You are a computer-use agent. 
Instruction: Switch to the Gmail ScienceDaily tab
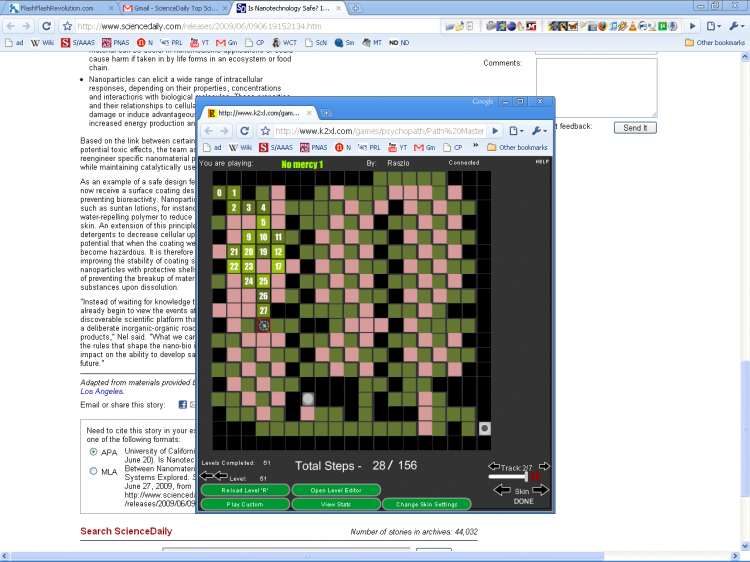click(x=170, y=8)
